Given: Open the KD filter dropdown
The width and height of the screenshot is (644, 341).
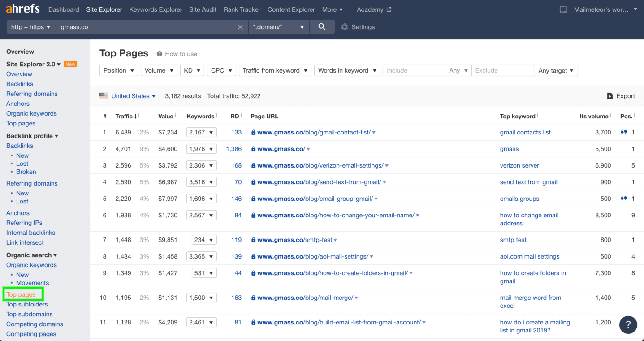Looking at the screenshot, I should click(192, 70).
